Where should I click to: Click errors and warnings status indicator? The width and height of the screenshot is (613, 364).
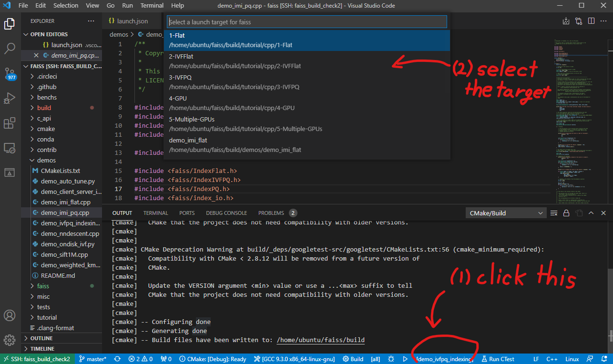coord(141,359)
